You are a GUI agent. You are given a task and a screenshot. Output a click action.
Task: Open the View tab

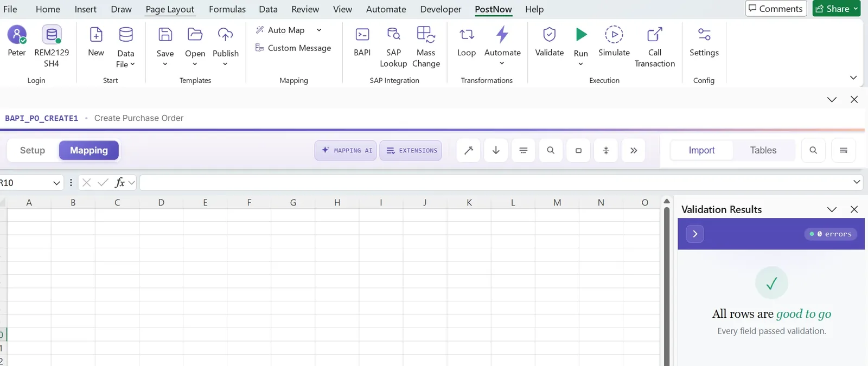(x=342, y=9)
